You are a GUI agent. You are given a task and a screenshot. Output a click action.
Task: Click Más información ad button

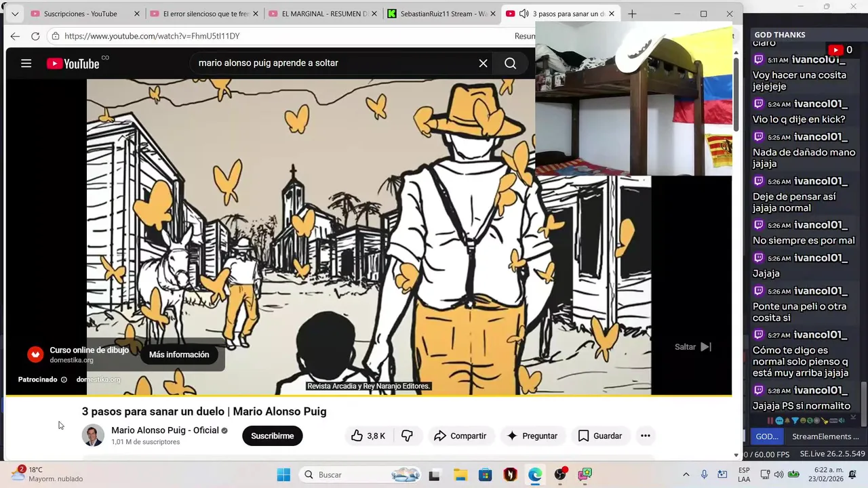(179, 354)
